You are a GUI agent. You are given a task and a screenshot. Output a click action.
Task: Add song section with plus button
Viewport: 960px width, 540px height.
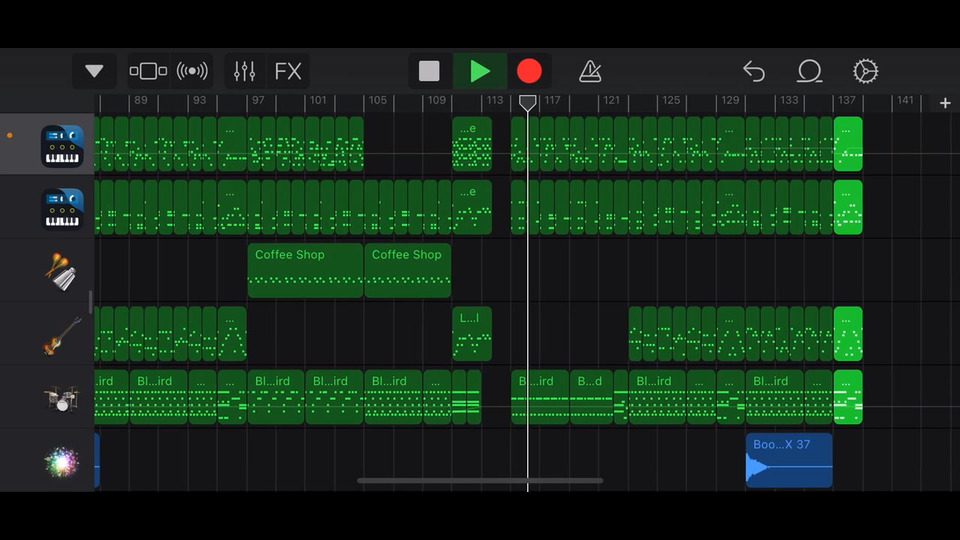coord(945,103)
